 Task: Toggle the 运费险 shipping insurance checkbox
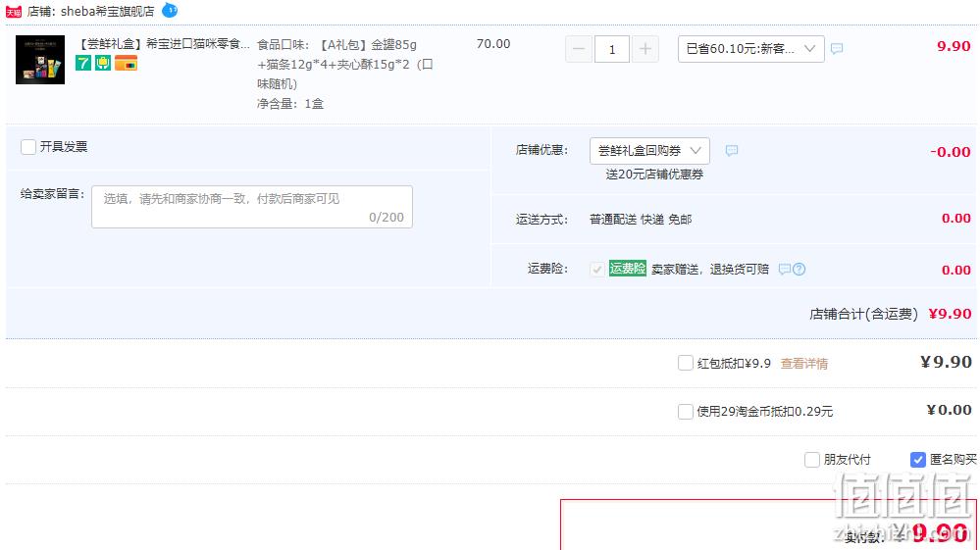[596, 269]
